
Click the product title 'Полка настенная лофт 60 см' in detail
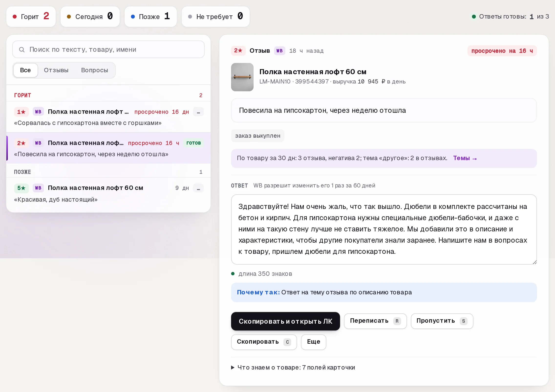click(x=313, y=72)
